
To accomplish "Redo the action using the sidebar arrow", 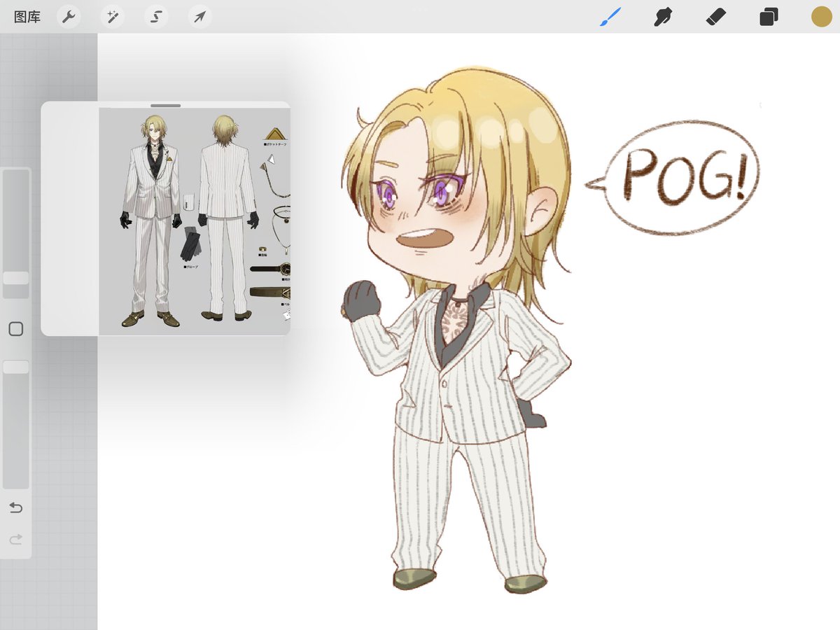I will (15, 539).
